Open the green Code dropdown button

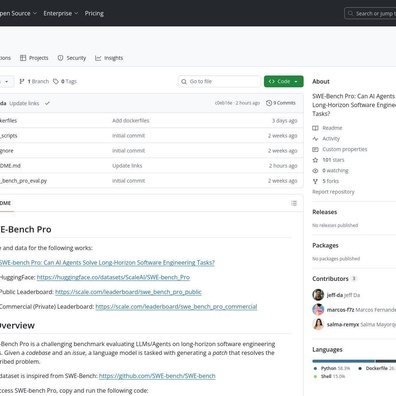click(x=284, y=81)
